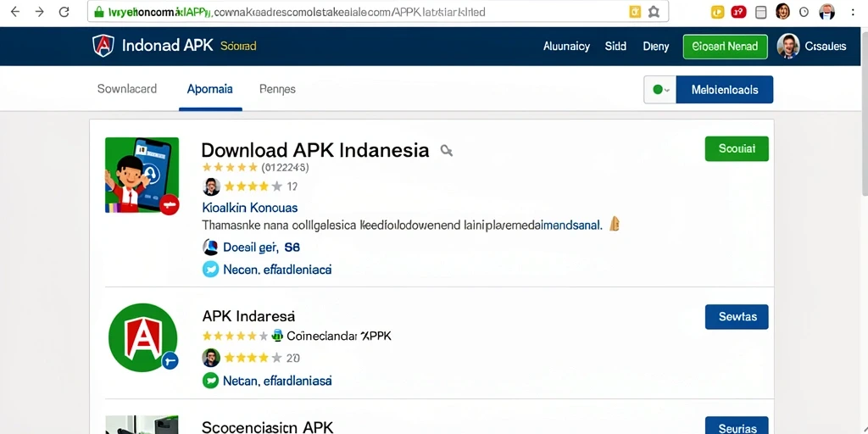Viewport: 868px width, 434px height.
Task: Reload the page with the refresh icon
Action: (64, 12)
